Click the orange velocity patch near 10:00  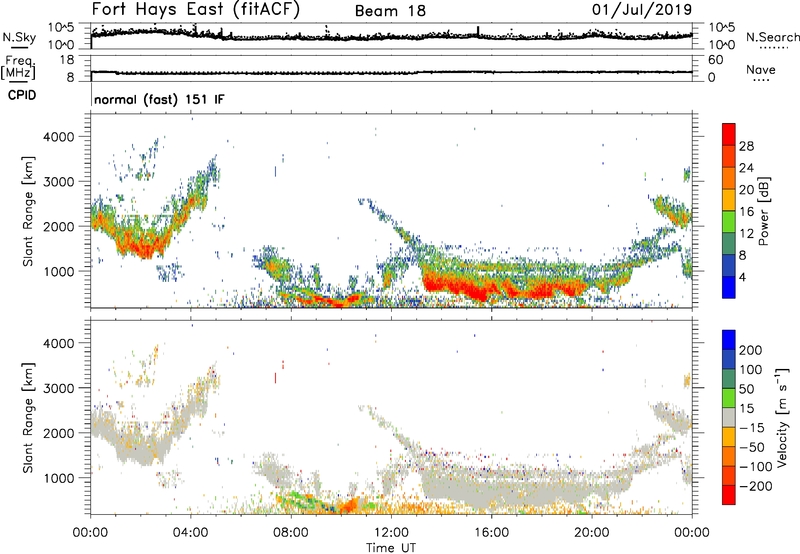[349, 504]
